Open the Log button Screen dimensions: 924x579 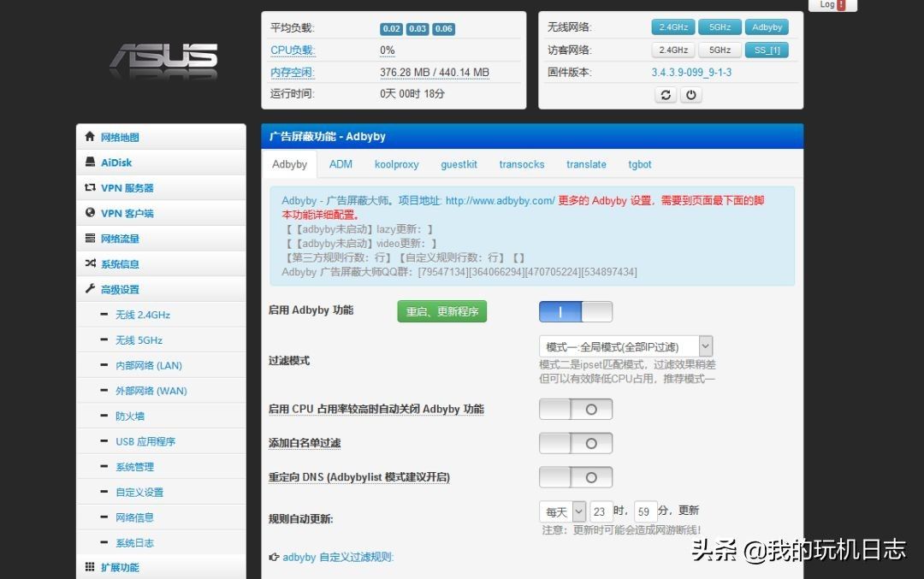tap(832, 5)
